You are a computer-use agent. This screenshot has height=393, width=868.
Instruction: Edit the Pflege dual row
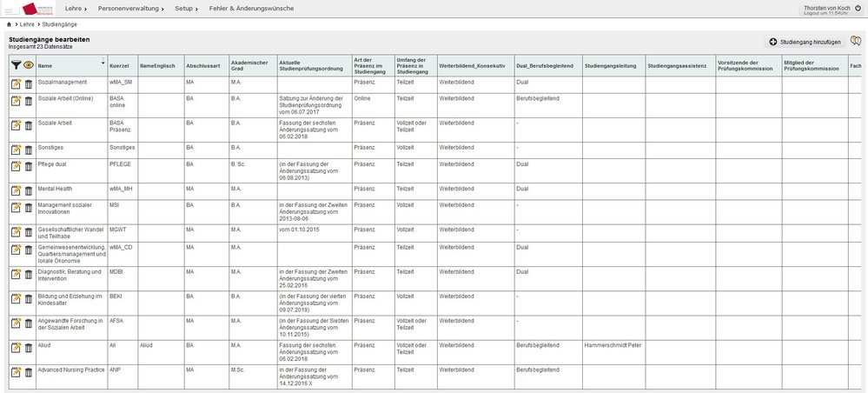tap(16, 166)
